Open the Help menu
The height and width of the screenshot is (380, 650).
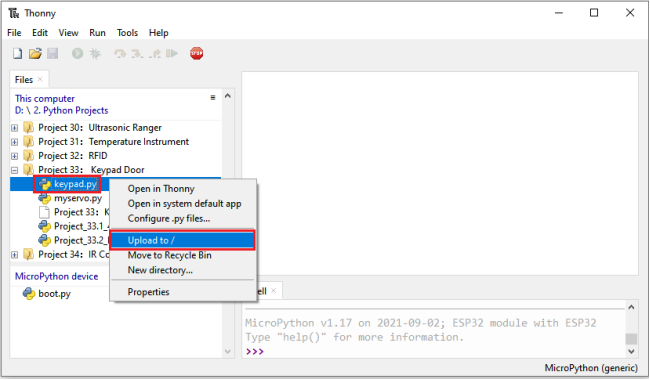(x=159, y=33)
